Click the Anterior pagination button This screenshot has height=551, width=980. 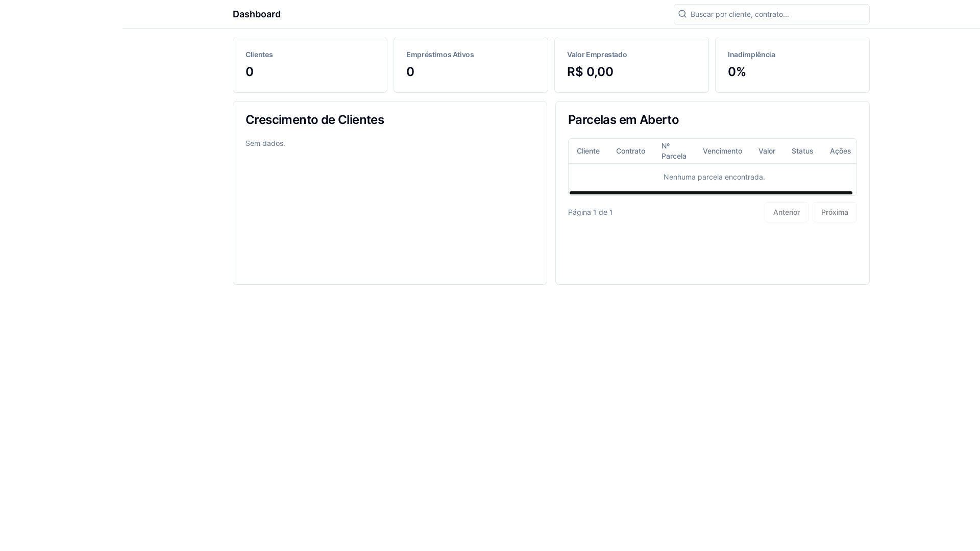click(x=786, y=212)
